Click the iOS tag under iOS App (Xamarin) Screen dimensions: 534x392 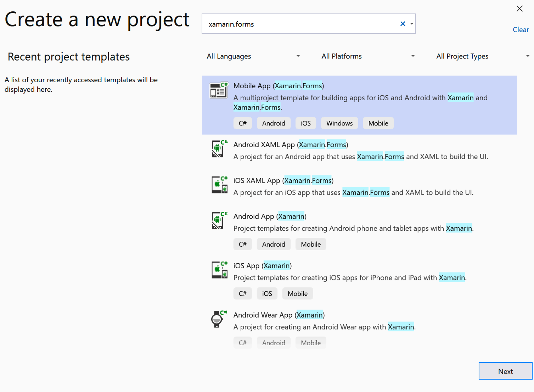267,293
